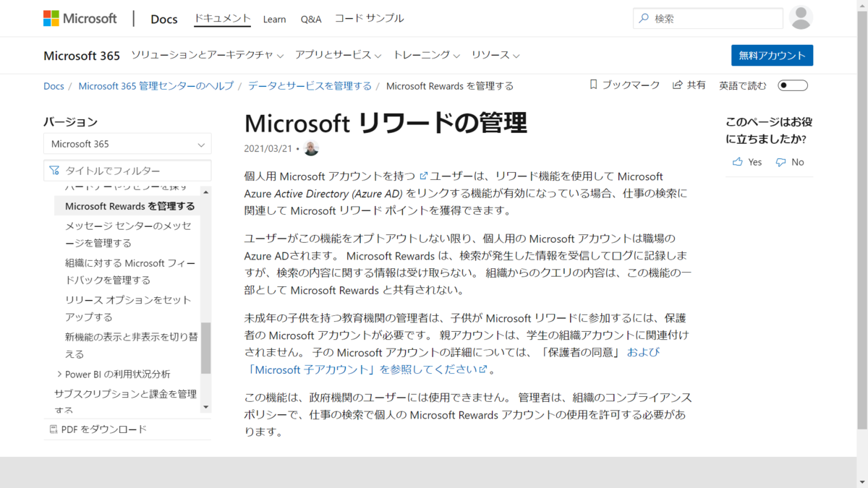The image size is (868, 488).
Task: Click the thumbs-down No icon
Action: click(x=780, y=162)
